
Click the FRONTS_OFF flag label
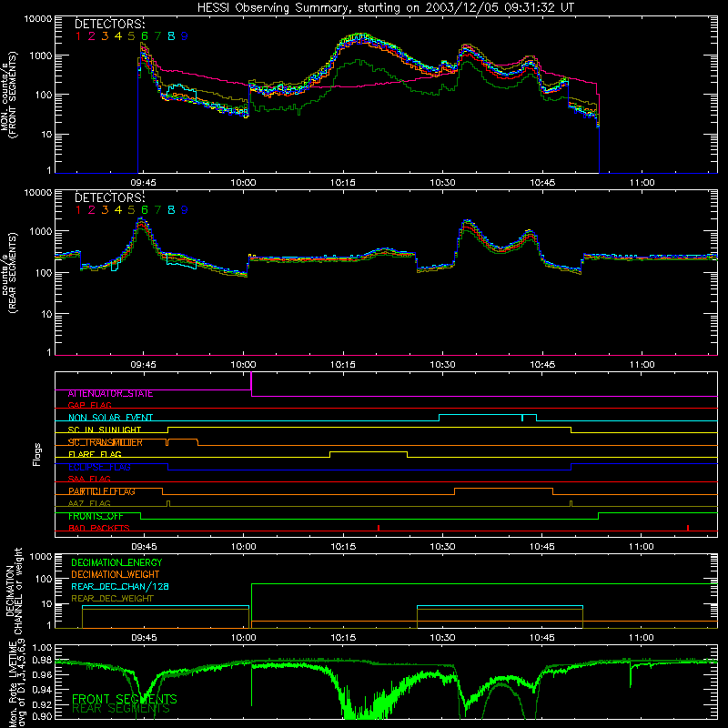[x=96, y=516]
